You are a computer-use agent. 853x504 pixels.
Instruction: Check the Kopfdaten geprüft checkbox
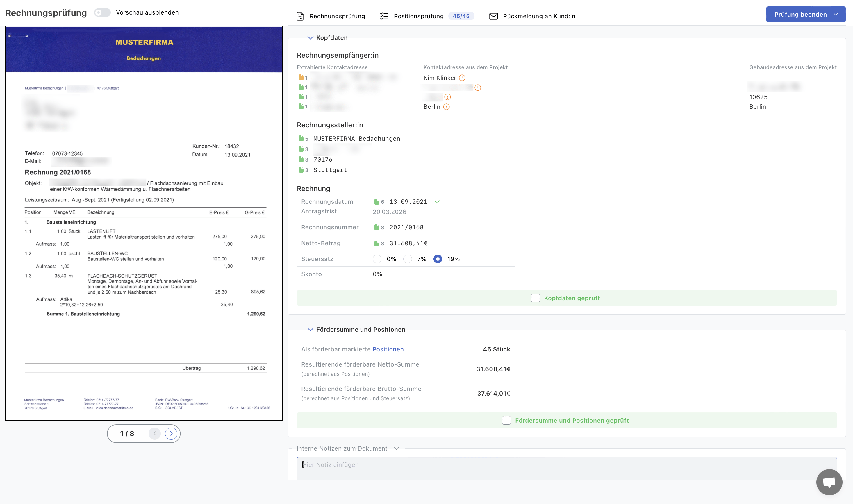point(535,298)
